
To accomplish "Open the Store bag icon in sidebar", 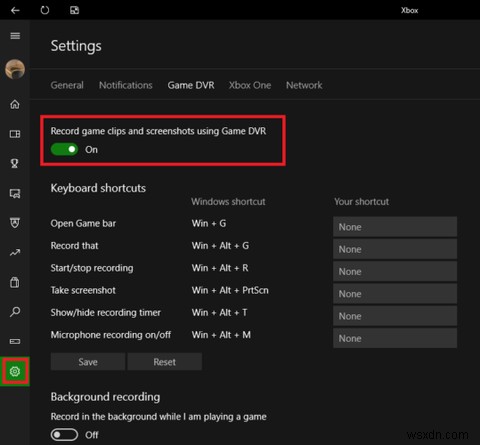I will [15, 282].
